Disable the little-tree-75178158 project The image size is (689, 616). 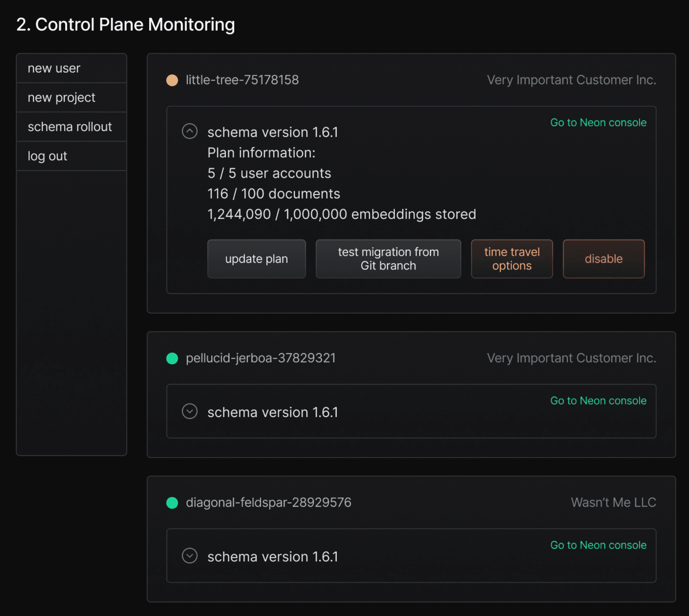[603, 259]
